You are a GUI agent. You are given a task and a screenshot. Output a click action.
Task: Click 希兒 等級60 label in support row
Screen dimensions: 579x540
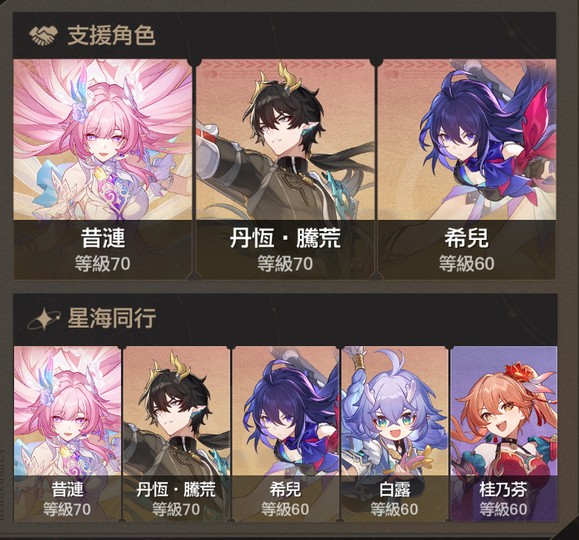coord(467,264)
